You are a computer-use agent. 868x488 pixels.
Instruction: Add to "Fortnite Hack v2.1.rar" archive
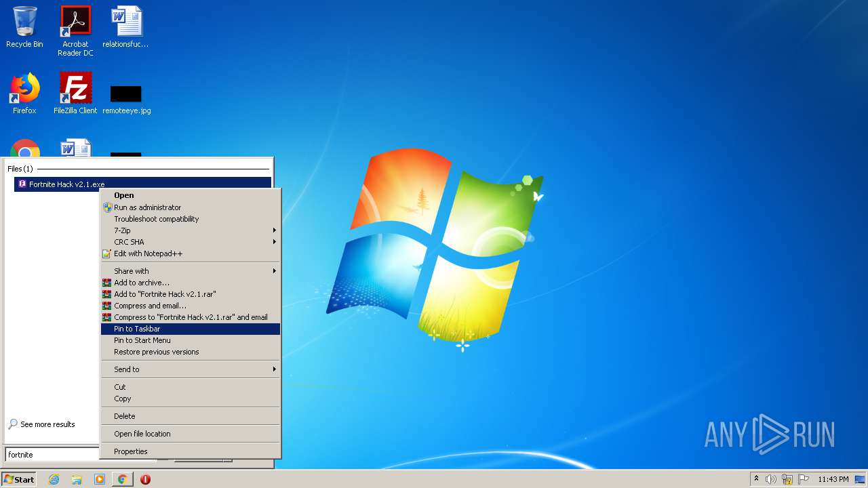tap(191, 294)
